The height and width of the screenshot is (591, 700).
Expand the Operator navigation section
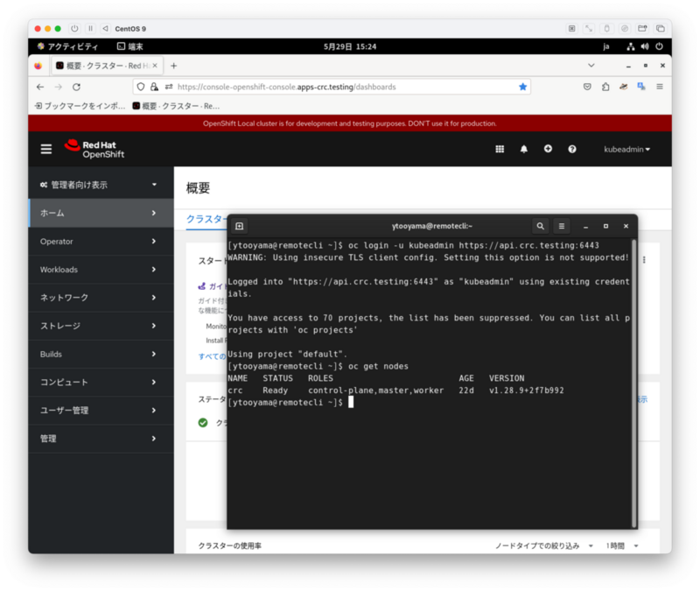pyautogui.click(x=101, y=242)
